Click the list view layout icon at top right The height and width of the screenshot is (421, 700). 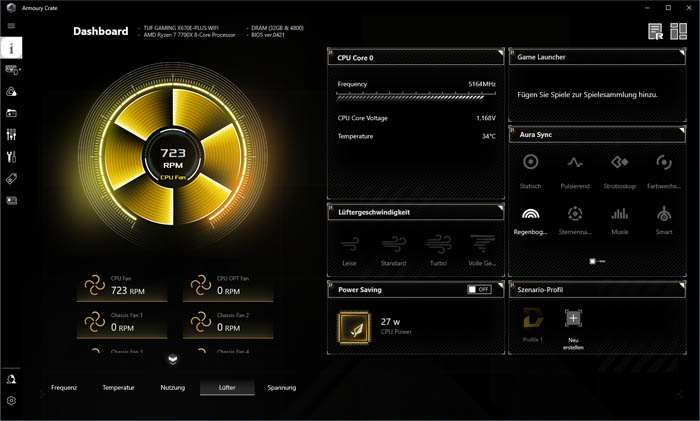655,31
